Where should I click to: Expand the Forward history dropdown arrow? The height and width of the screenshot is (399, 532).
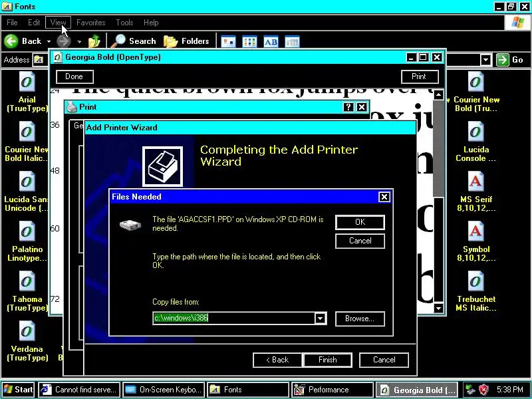click(79, 41)
